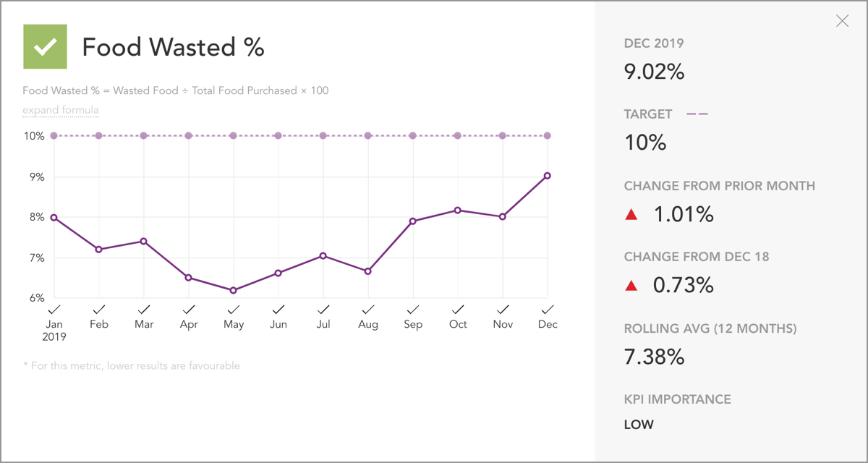Click the lower results footnote text
Viewport: 868px width, 463px height.
point(130,365)
